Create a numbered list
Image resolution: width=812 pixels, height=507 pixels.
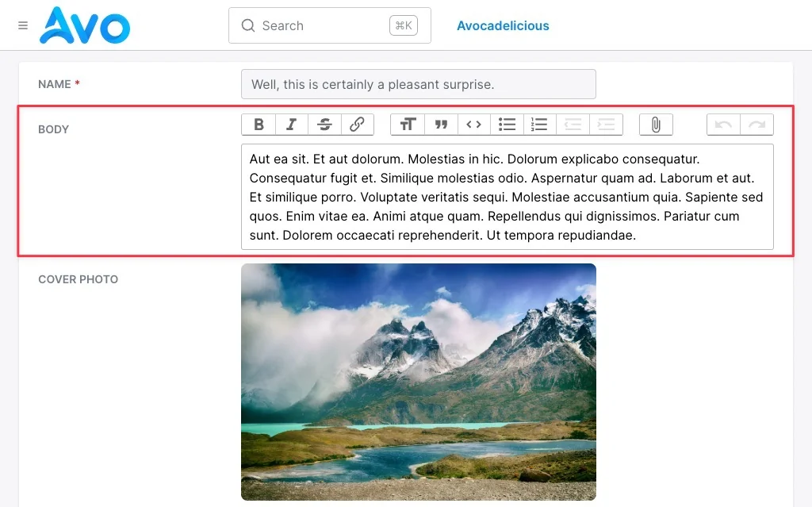pyautogui.click(x=539, y=125)
